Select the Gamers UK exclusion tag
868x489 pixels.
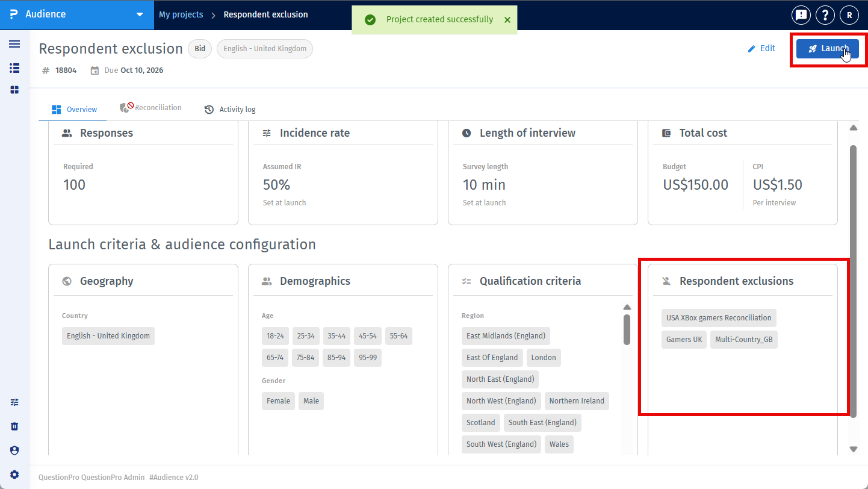click(x=684, y=340)
